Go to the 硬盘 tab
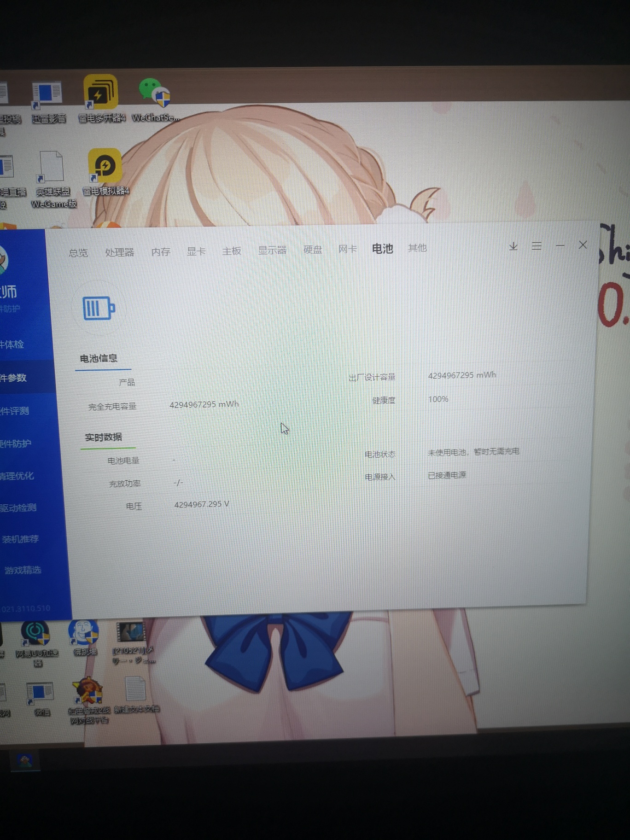The width and height of the screenshot is (630, 840). 313,250
